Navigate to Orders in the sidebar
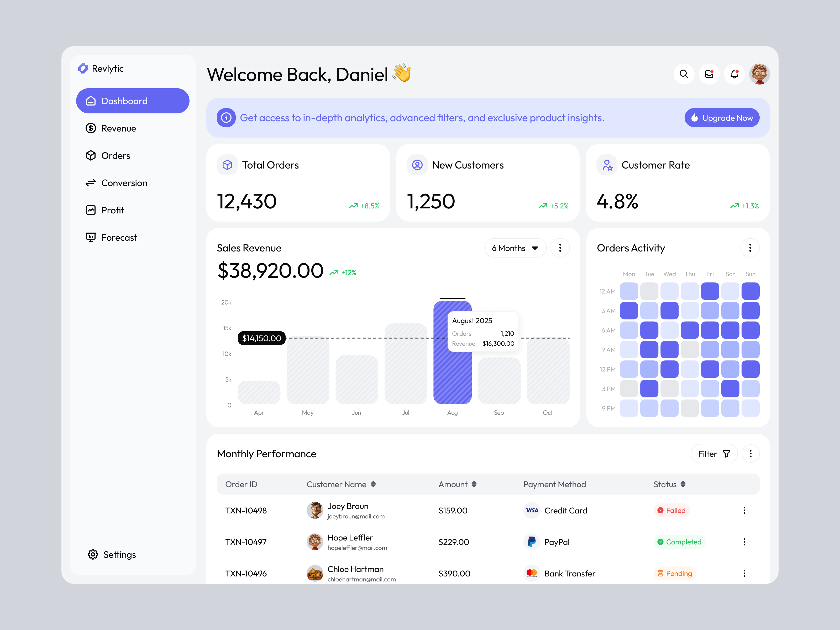The width and height of the screenshot is (840, 630). [115, 155]
